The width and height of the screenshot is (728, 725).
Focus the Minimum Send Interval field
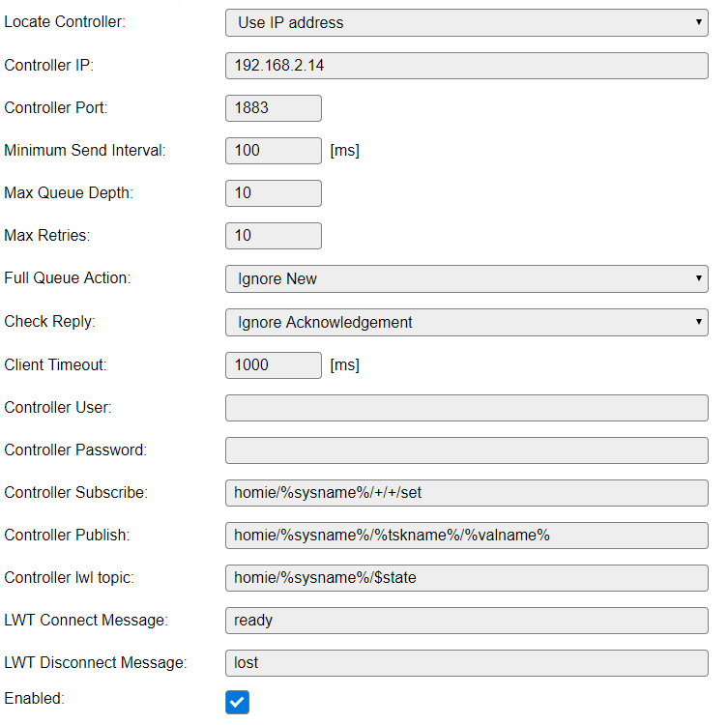point(274,151)
